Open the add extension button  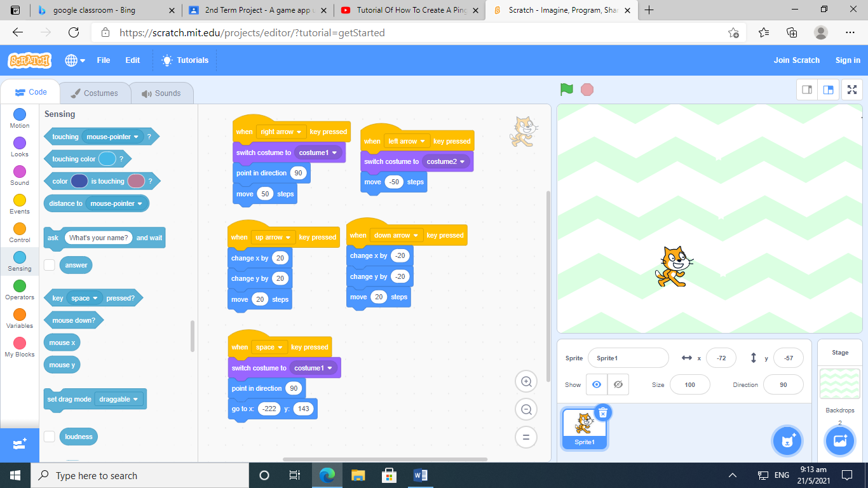19,444
